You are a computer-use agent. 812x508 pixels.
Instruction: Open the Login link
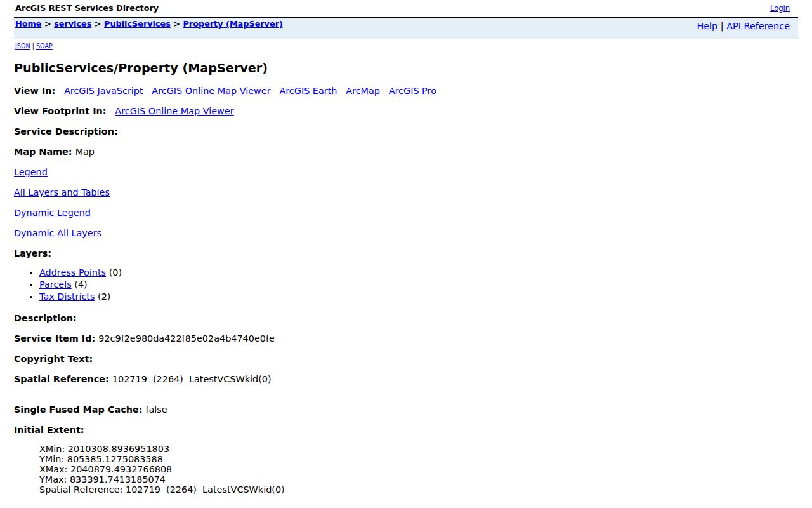click(x=780, y=8)
